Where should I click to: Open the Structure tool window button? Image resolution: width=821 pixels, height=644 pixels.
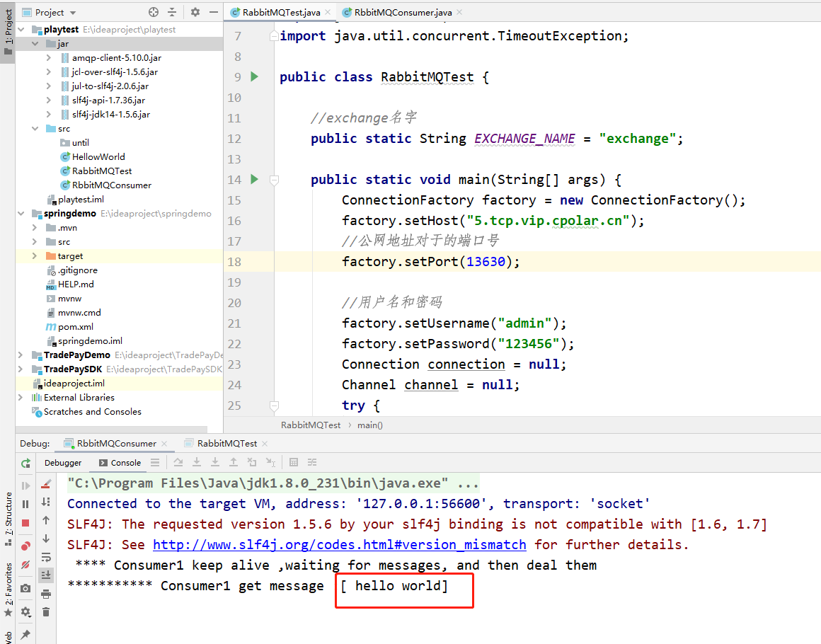pos(8,518)
